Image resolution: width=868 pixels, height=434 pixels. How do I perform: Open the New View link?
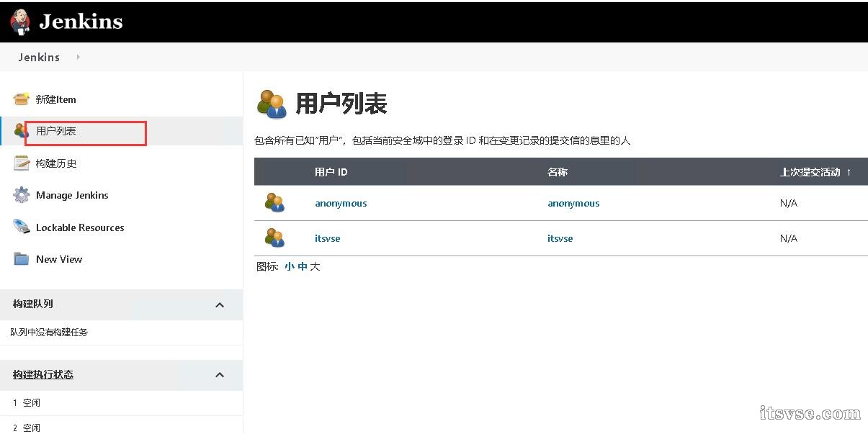click(59, 259)
